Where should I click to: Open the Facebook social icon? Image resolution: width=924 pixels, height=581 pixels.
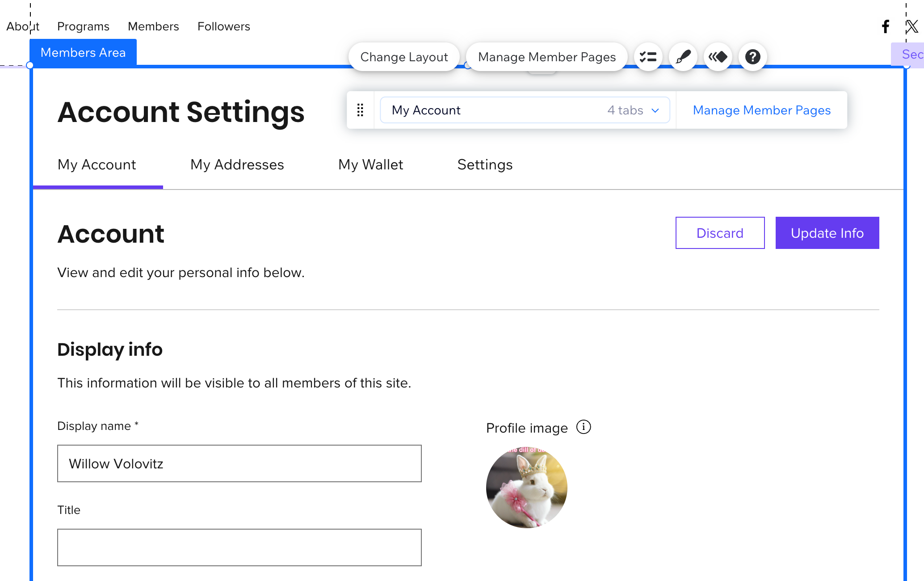(885, 26)
